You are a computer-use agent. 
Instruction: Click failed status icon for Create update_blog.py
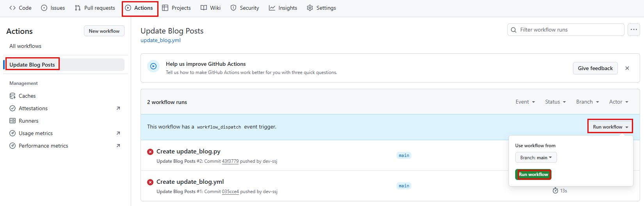click(150, 152)
